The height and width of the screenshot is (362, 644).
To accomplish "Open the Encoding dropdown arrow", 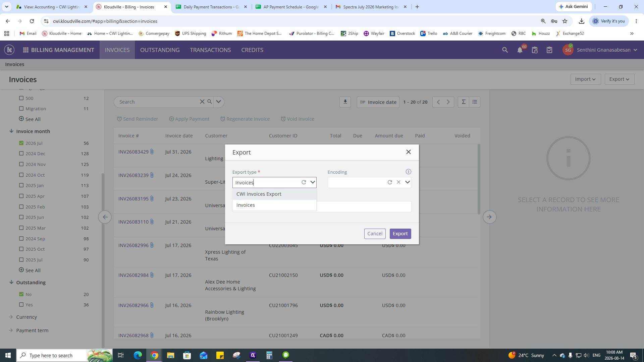I will 407,182.
